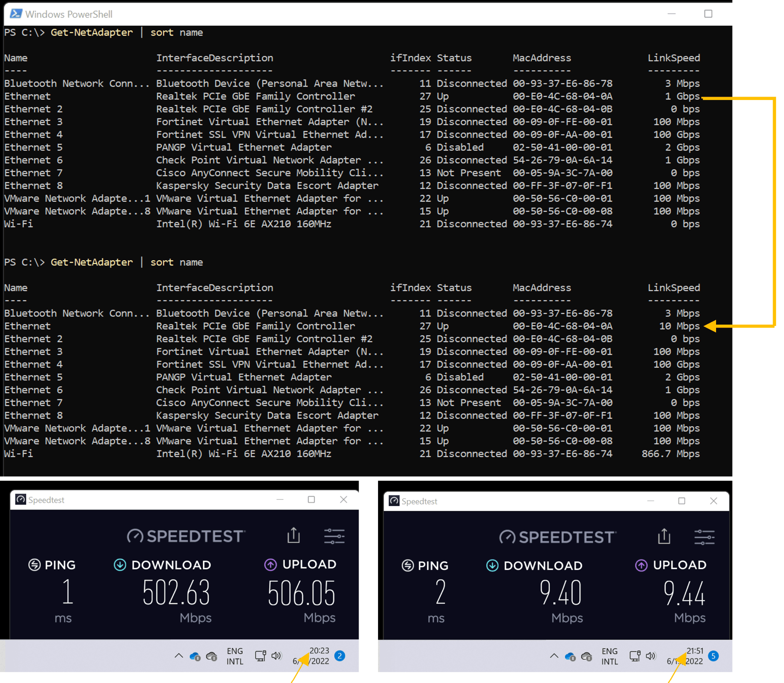Maximize the Windows PowerShell window
Screen dimensions: 784x683
pos(708,14)
